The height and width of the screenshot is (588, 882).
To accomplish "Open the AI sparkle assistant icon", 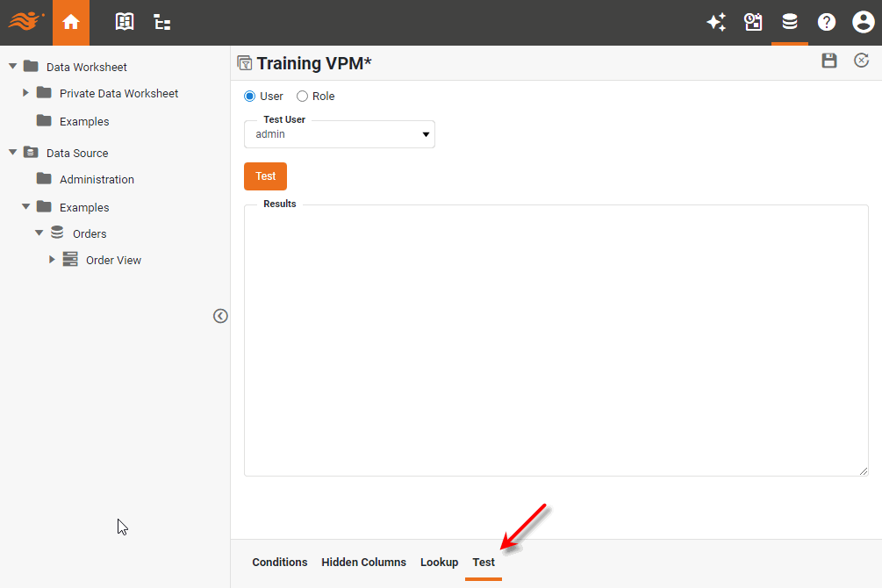I will click(716, 23).
